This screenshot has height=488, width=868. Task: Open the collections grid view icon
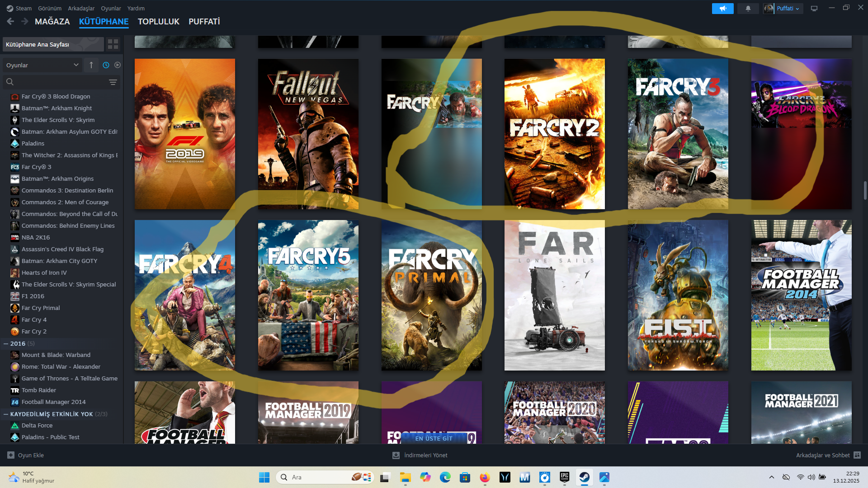[x=113, y=44]
